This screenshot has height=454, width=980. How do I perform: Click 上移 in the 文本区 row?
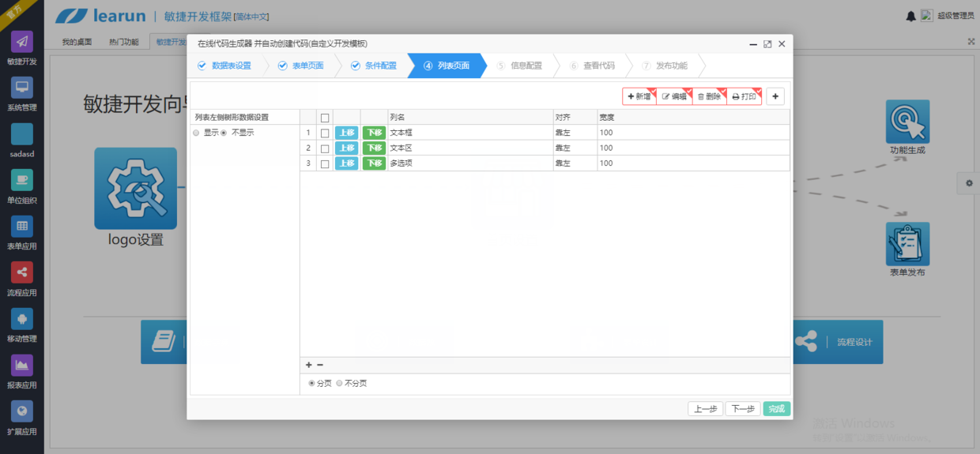pos(347,148)
